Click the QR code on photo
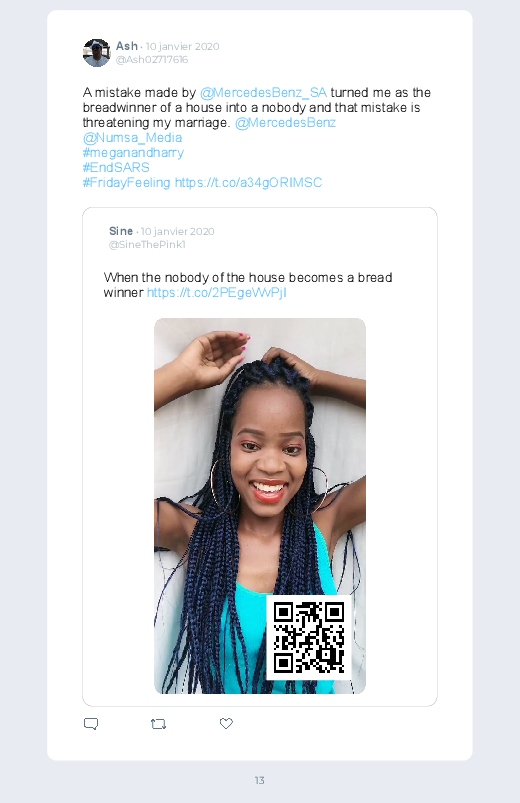The image size is (520, 803). pos(308,638)
